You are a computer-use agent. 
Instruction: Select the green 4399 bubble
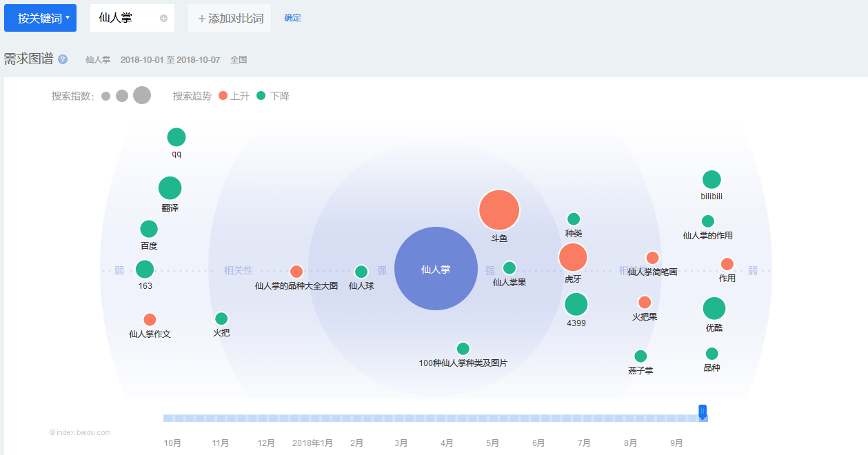pyautogui.click(x=576, y=304)
